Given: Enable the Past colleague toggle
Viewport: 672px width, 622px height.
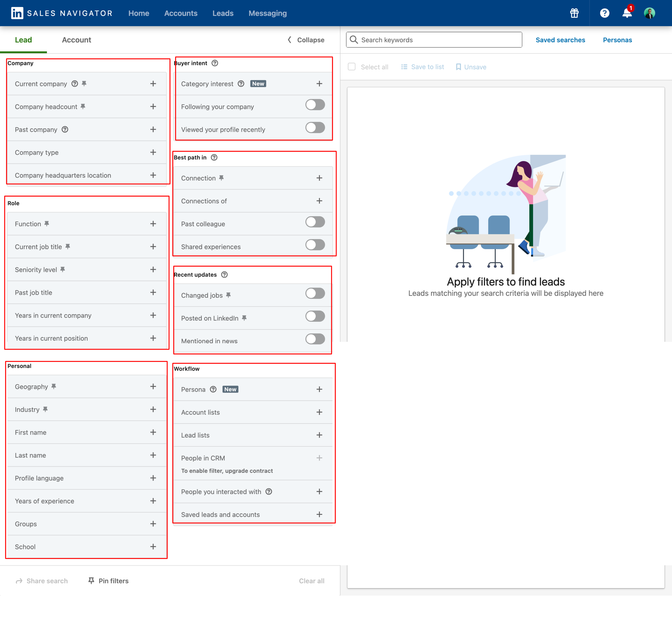Looking at the screenshot, I should coord(315,222).
